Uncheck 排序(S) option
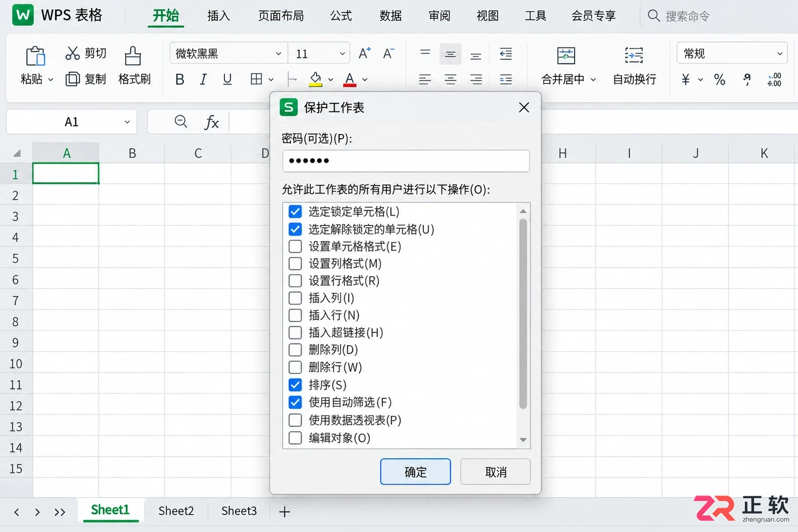 (x=295, y=385)
